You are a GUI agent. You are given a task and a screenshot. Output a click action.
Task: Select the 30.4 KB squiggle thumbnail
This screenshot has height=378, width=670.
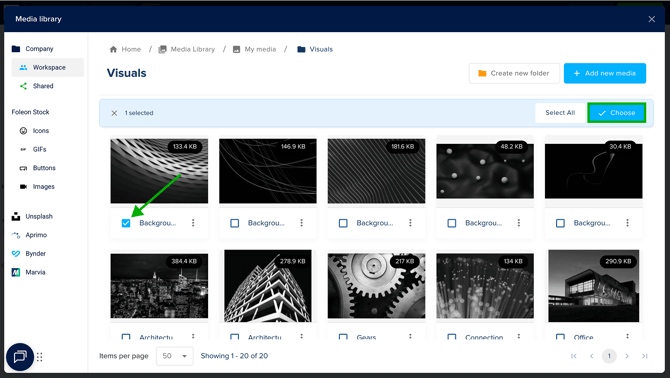click(x=594, y=171)
